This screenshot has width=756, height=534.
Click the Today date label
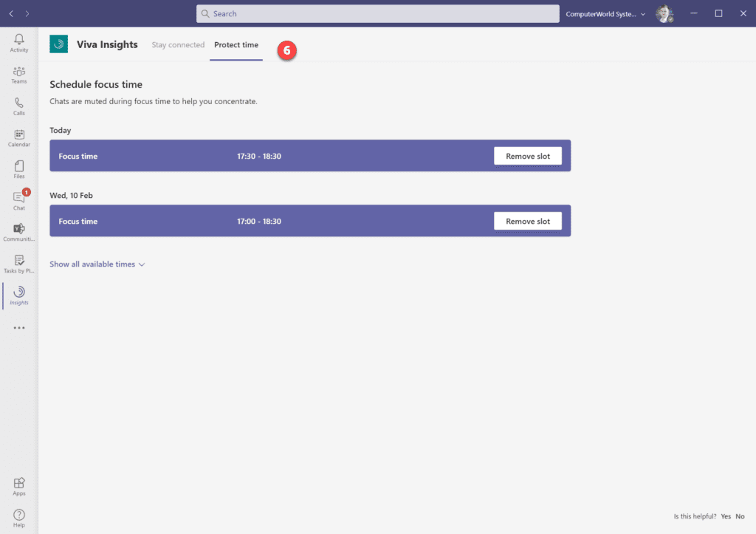[x=61, y=130]
